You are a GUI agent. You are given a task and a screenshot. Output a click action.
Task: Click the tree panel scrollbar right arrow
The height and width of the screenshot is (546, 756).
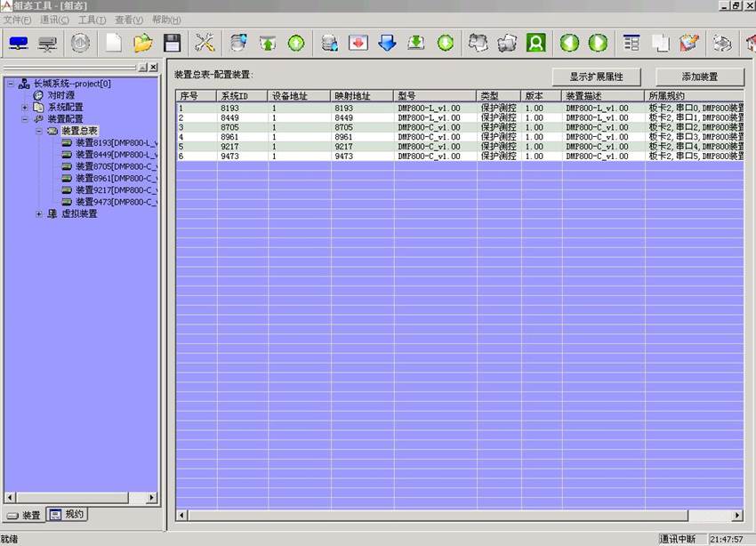(x=152, y=497)
